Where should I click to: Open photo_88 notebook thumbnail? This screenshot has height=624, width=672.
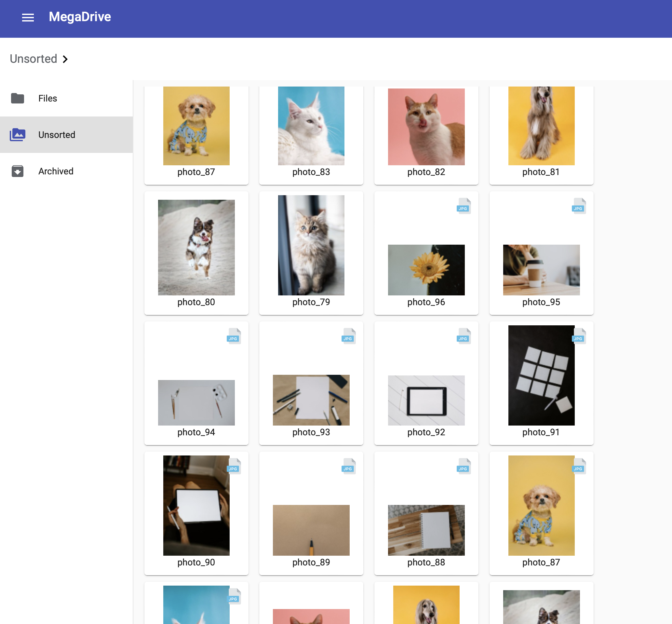(426, 530)
